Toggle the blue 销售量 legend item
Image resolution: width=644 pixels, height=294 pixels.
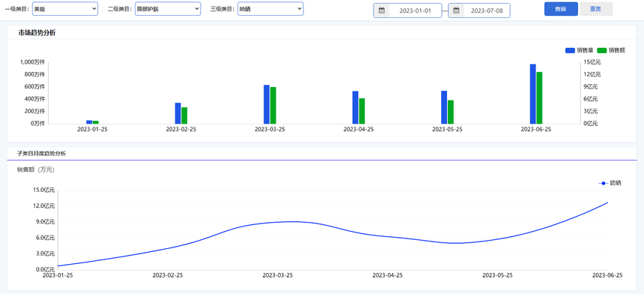point(579,50)
